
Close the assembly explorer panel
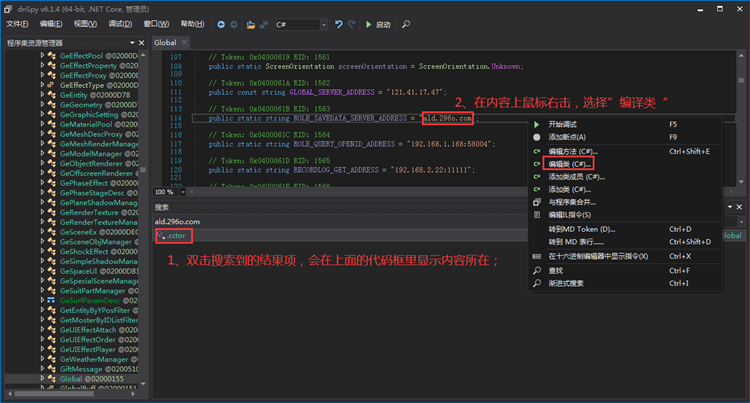(142, 43)
